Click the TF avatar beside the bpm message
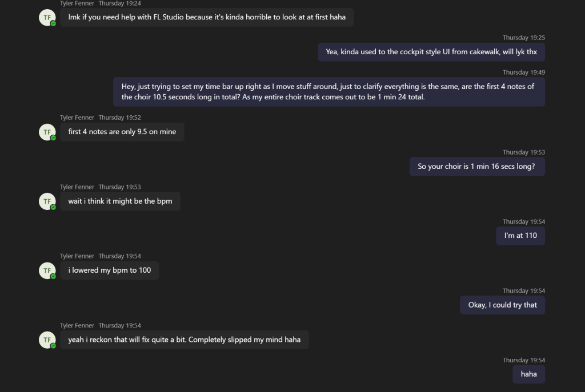585x392 pixels. 47,201
